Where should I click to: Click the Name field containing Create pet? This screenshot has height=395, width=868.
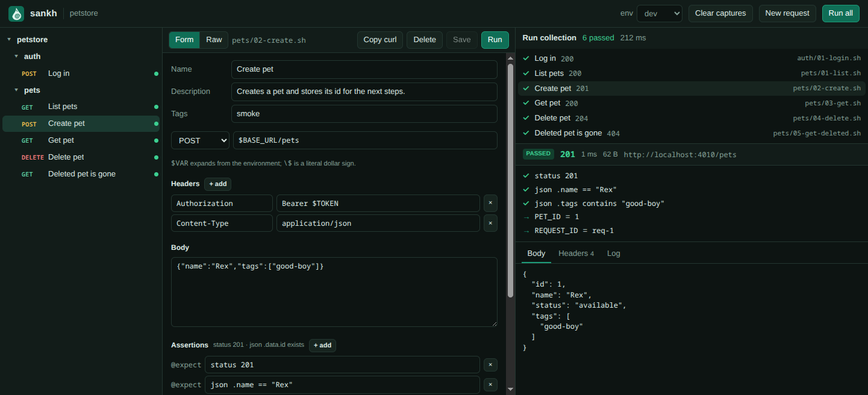pos(364,69)
